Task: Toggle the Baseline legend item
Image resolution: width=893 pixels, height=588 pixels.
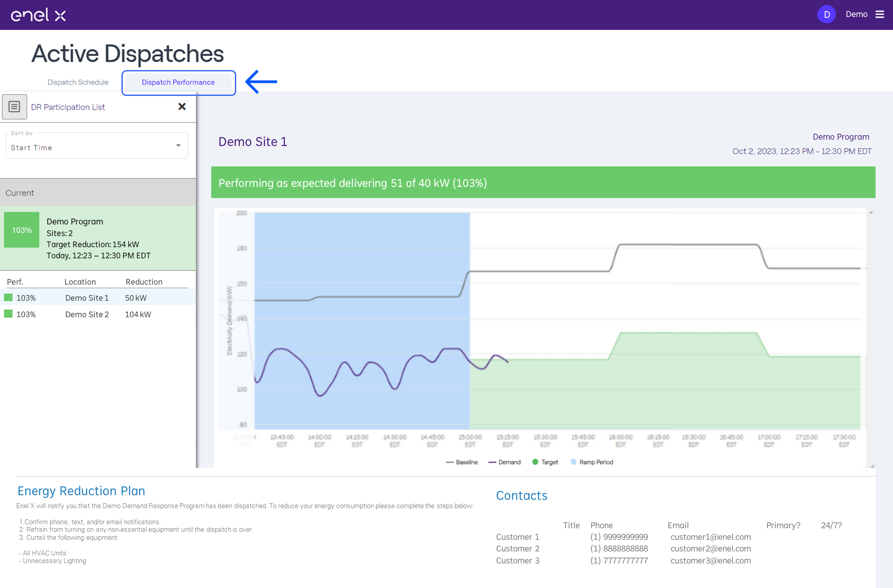Action: pyautogui.click(x=462, y=462)
